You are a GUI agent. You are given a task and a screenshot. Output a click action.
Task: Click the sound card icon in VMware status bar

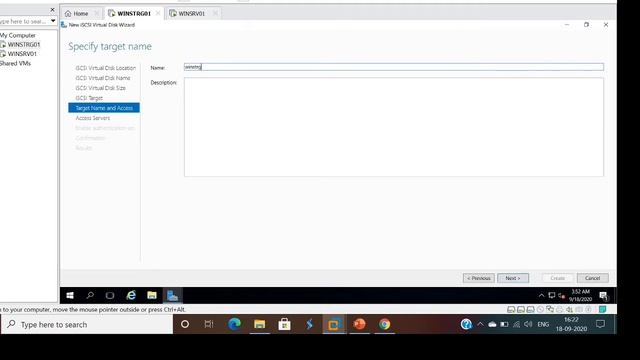pyautogui.click(x=569, y=309)
